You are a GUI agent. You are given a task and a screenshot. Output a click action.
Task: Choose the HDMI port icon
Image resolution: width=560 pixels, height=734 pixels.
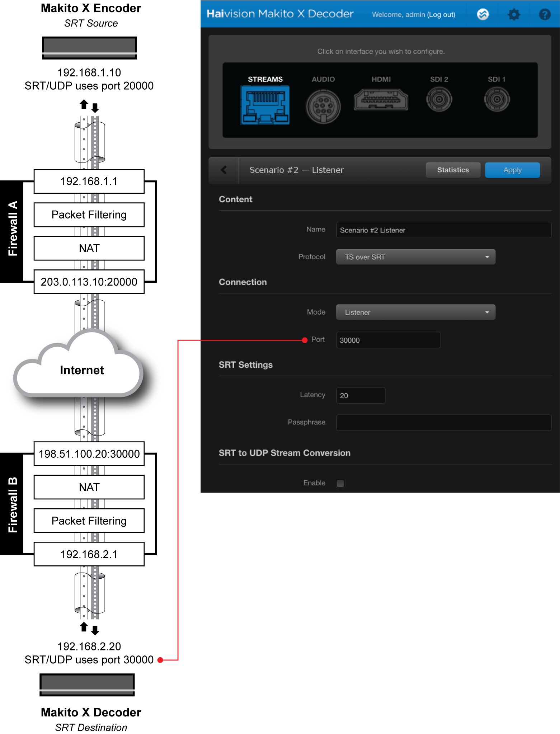pyautogui.click(x=381, y=100)
